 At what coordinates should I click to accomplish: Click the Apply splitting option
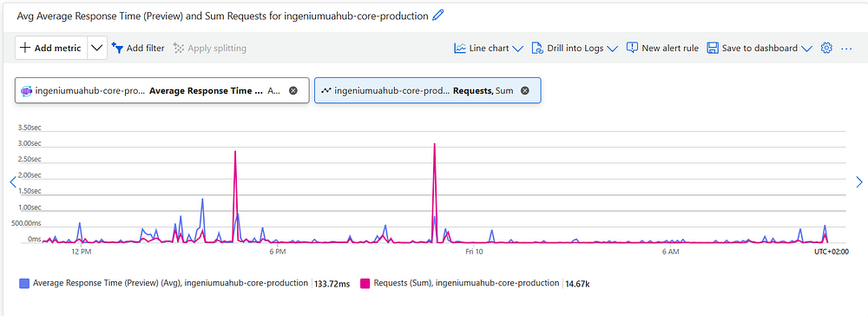210,48
